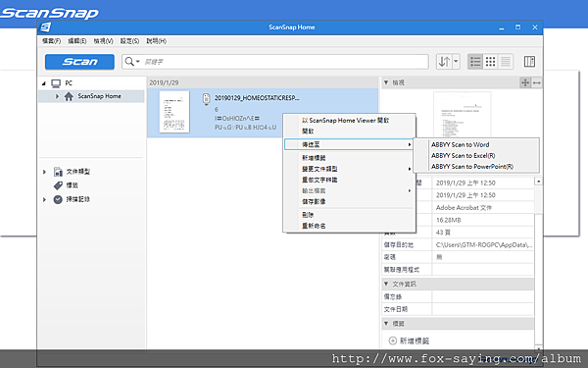Collapse the 文件資訊 section
The image size is (588, 368).
coord(386,284)
